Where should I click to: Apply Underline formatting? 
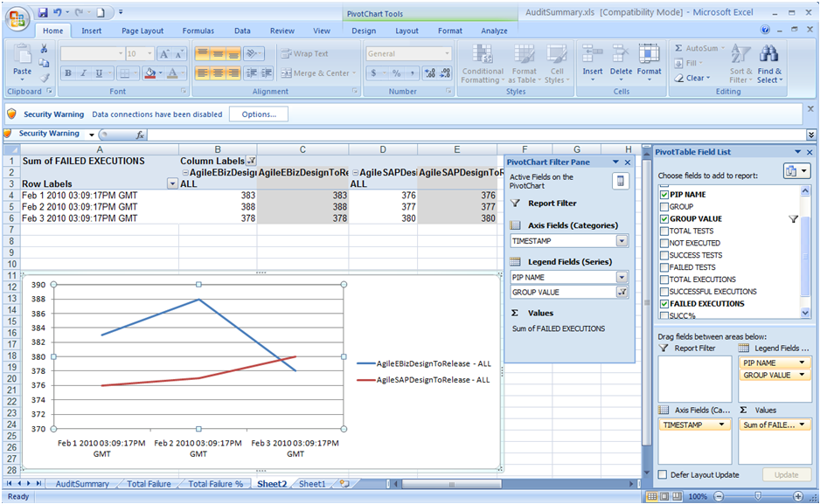(99, 73)
